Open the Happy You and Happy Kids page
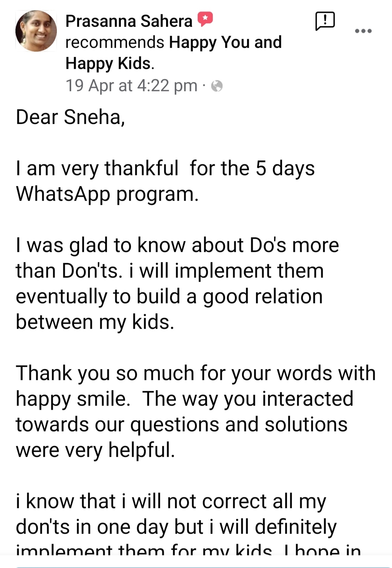 point(225,43)
